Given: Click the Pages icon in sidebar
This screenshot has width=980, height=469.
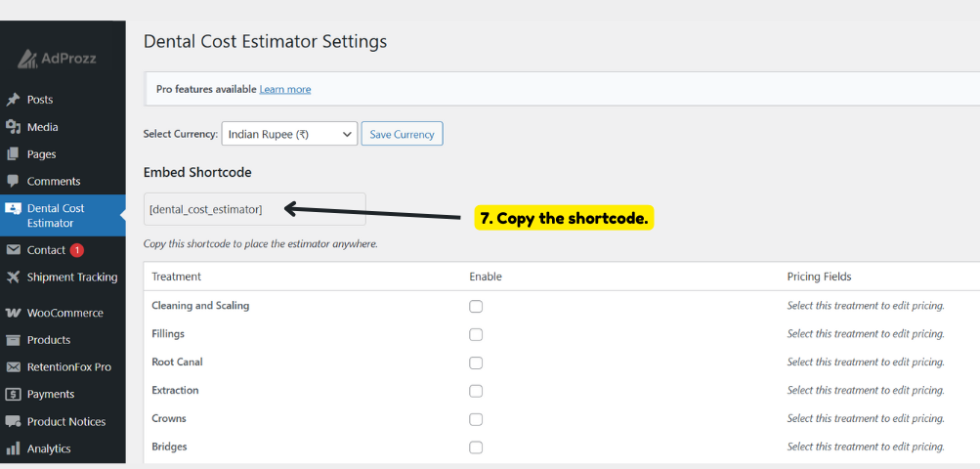Looking at the screenshot, I should 13,154.
